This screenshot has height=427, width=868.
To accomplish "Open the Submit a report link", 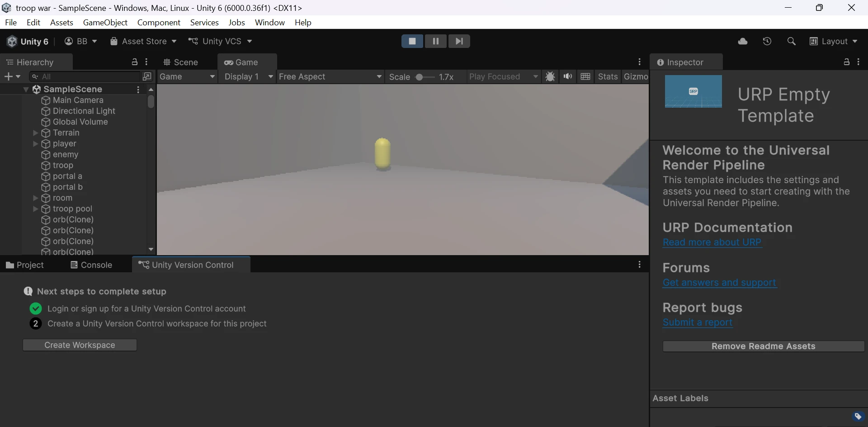I will (x=698, y=323).
